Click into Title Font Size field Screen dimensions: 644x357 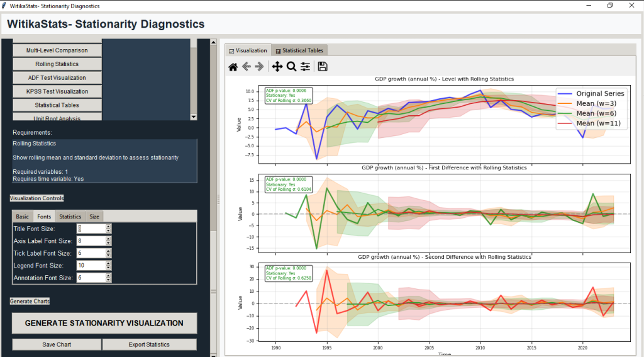(x=91, y=229)
